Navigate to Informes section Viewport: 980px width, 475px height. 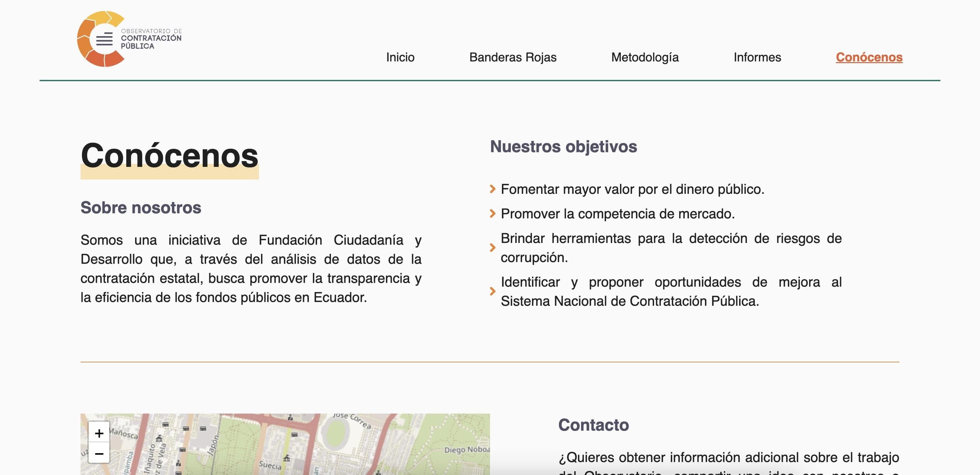point(757,57)
